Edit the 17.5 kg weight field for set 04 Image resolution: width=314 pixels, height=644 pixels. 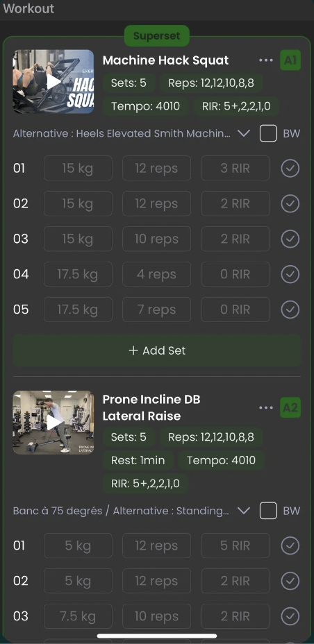pos(78,274)
